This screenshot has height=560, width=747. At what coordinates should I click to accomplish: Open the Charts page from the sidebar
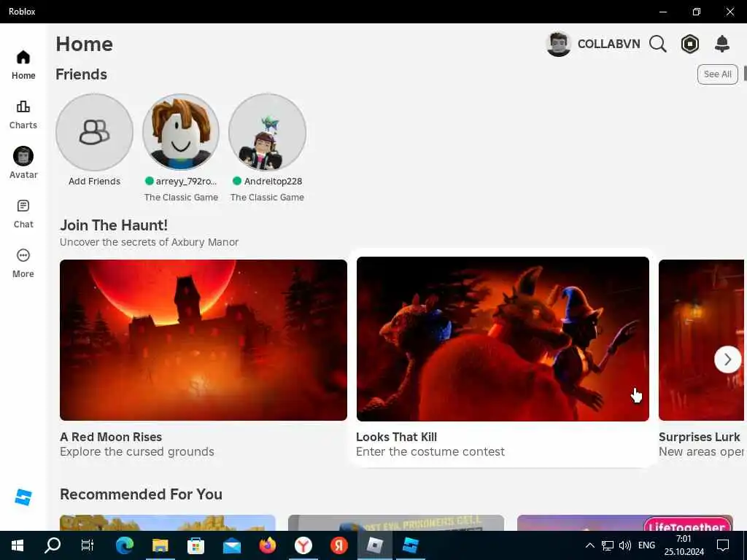23,114
